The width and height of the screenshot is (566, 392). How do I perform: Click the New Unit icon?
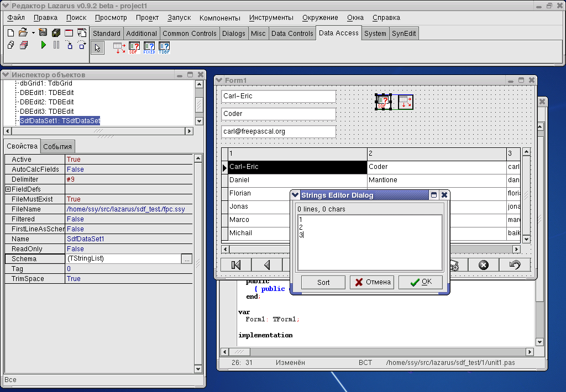[x=11, y=33]
